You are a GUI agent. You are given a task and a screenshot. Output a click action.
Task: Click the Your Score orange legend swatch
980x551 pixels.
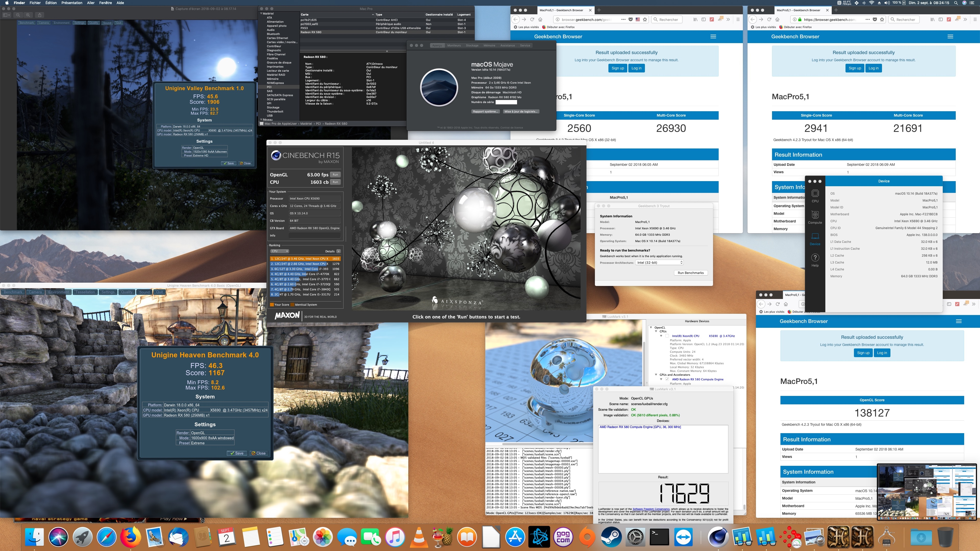[x=272, y=305]
